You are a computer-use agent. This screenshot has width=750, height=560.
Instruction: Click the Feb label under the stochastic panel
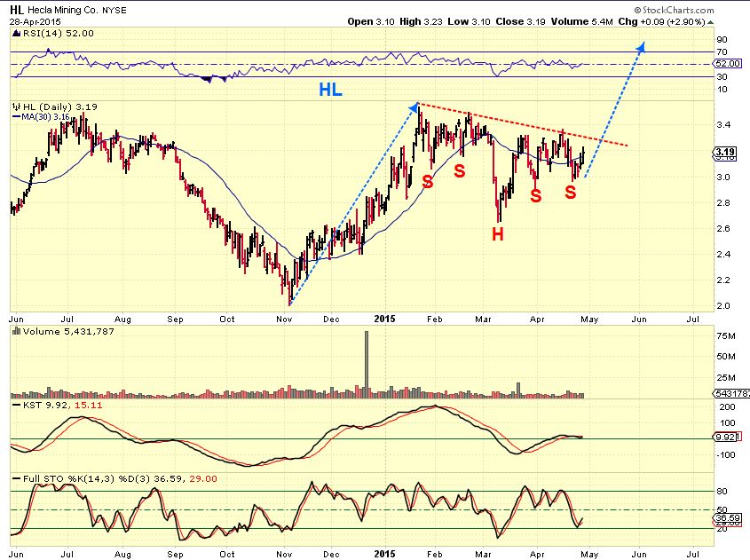(434, 554)
